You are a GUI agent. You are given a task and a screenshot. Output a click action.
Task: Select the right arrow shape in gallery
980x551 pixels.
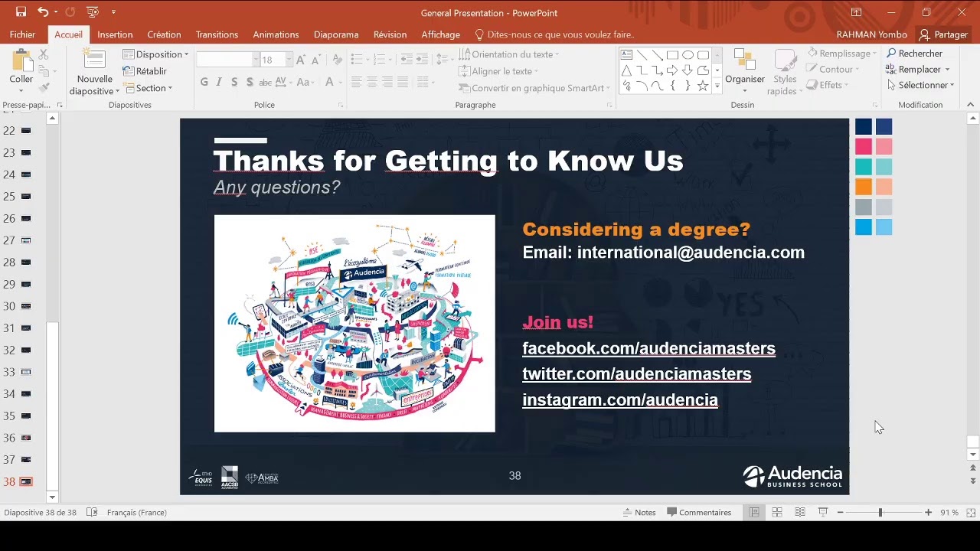[672, 70]
